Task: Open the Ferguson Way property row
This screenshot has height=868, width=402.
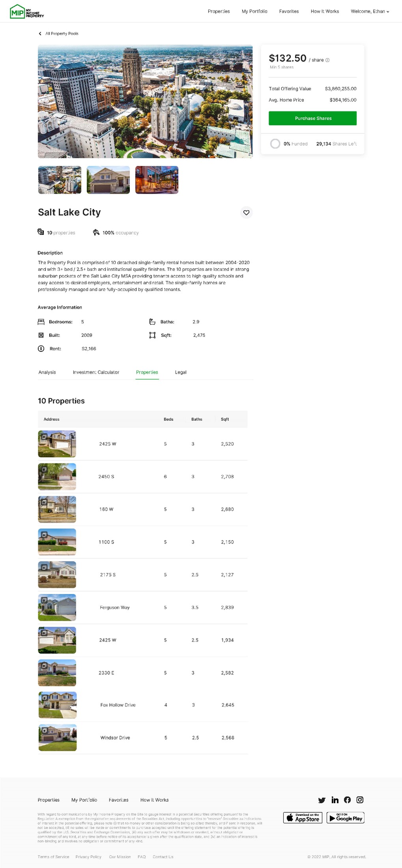Action: coord(114,607)
